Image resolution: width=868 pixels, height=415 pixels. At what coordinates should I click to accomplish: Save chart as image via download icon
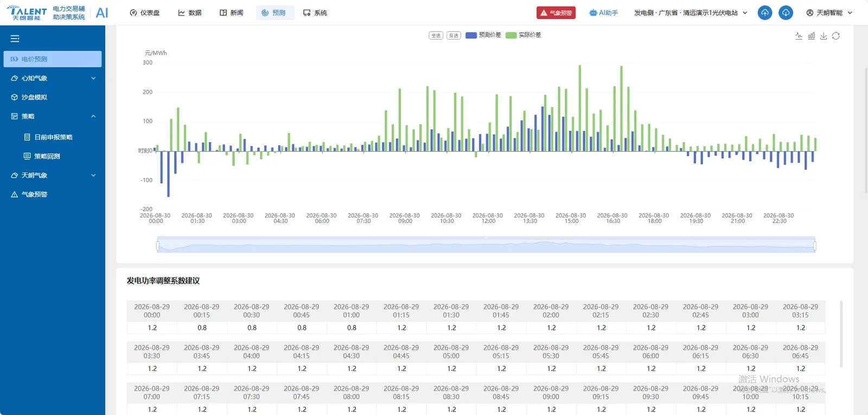(824, 36)
